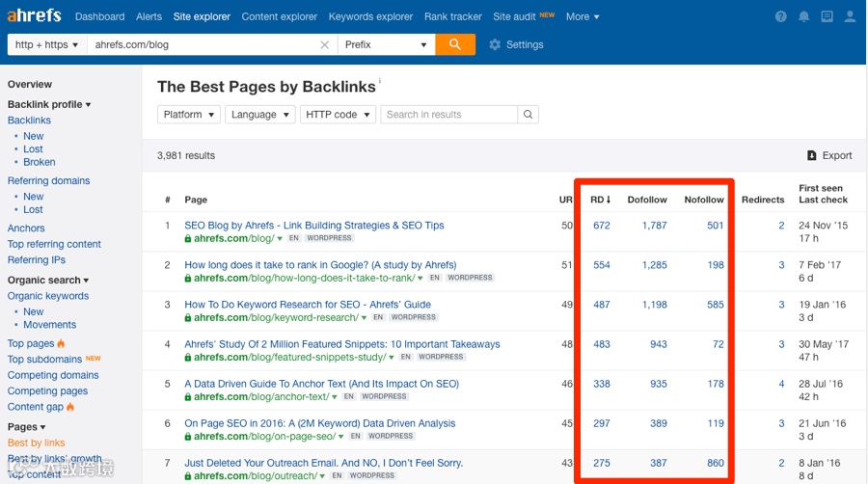Open the Platform filter dropdown
The width and height of the screenshot is (868, 484).
pyautogui.click(x=189, y=115)
